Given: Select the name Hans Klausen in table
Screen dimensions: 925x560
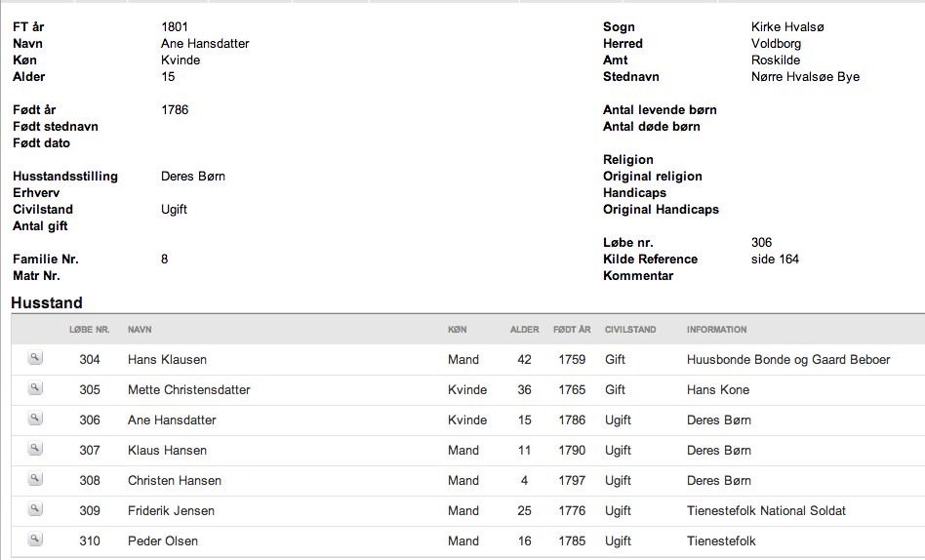Looking at the screenshot, I should pos(167,359).
